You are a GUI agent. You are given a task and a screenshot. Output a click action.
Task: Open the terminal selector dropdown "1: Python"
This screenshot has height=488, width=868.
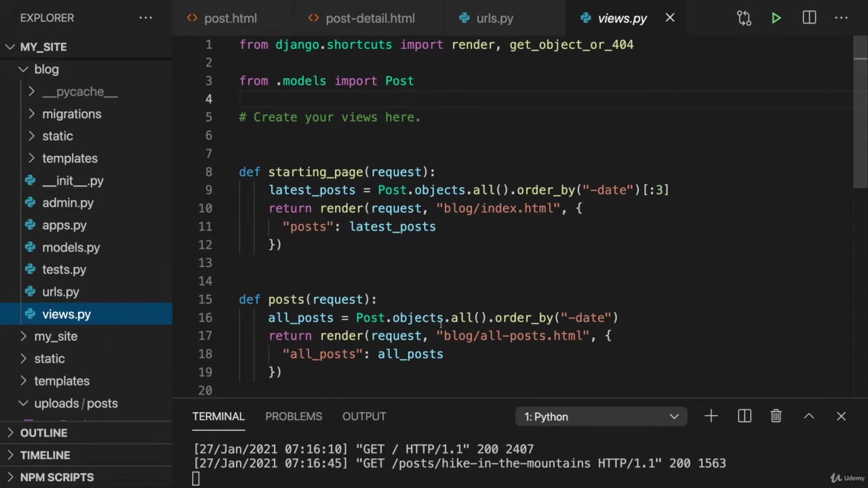coord(601,417)
